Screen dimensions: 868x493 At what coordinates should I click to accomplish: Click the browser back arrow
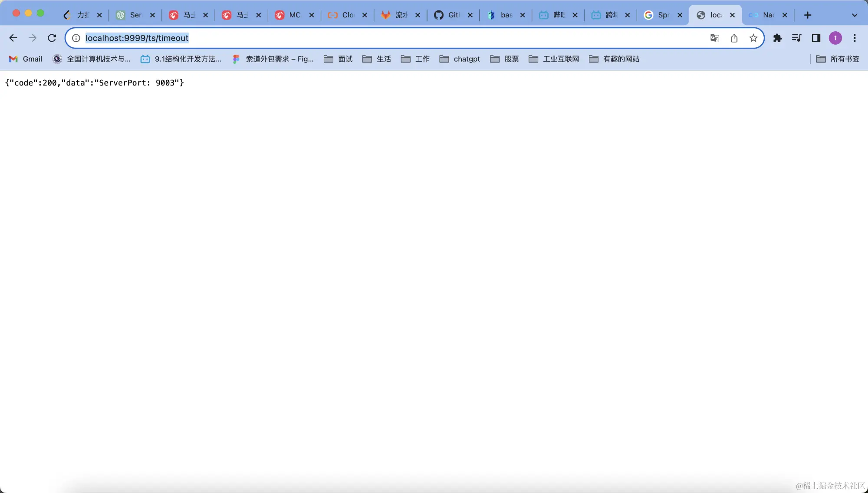coord(13,38)
